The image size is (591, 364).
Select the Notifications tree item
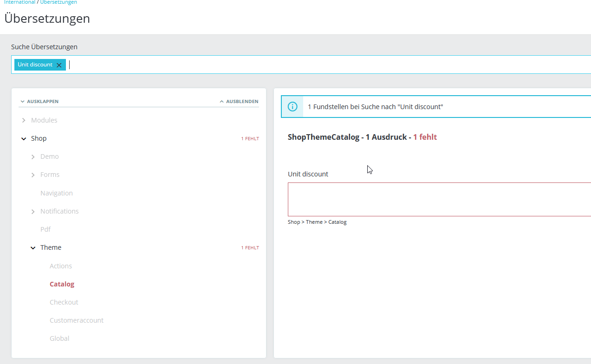[x=59, y=211]
